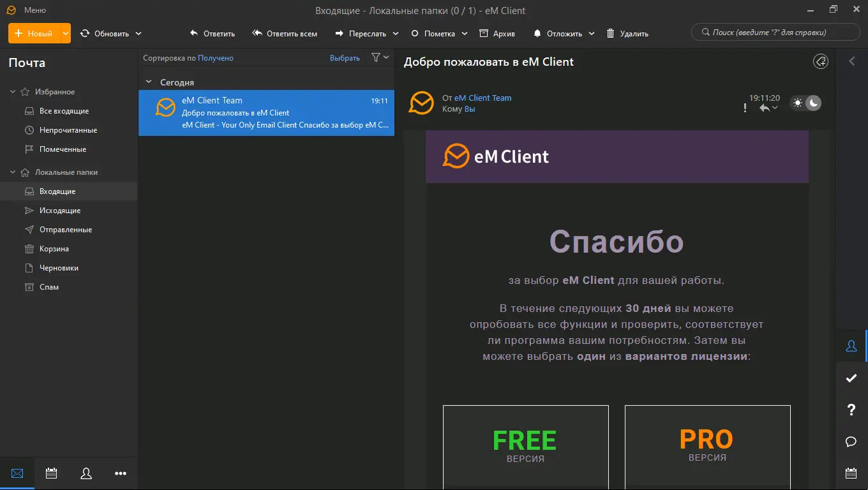Open the Меню application menu
Screen dimensions: 868x490
coord(34,10)
